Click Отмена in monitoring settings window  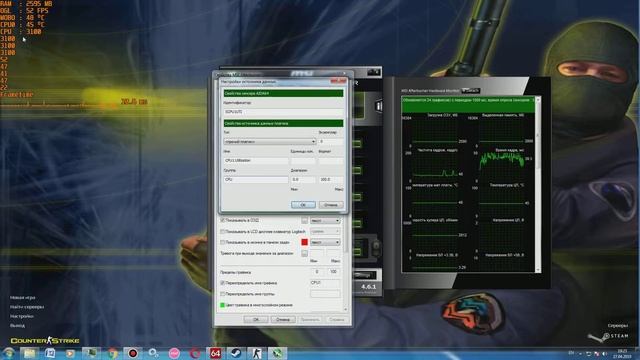[283, 320]
